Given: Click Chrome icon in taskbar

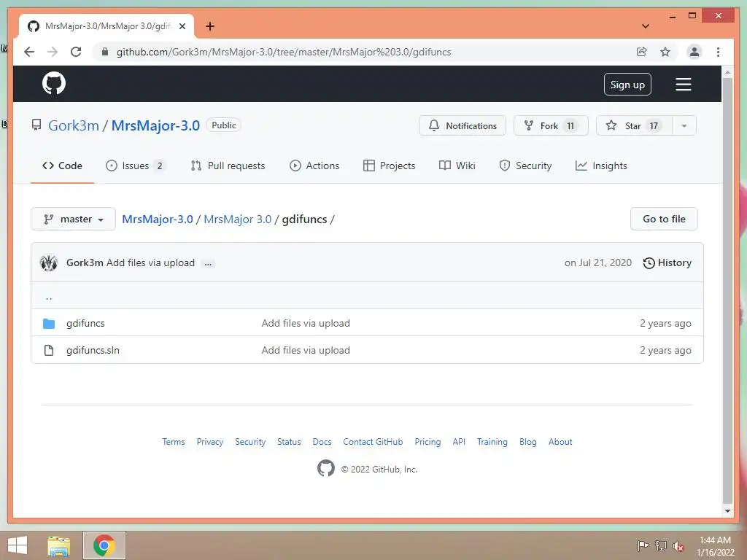Looking at the screenshot, I should coord(104,545).
